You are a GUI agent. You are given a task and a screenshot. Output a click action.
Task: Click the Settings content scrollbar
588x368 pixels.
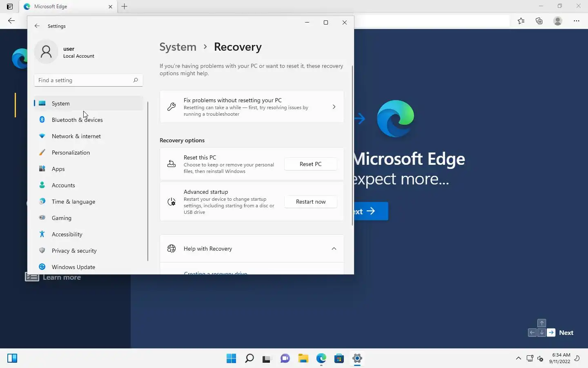pos(352,145)
